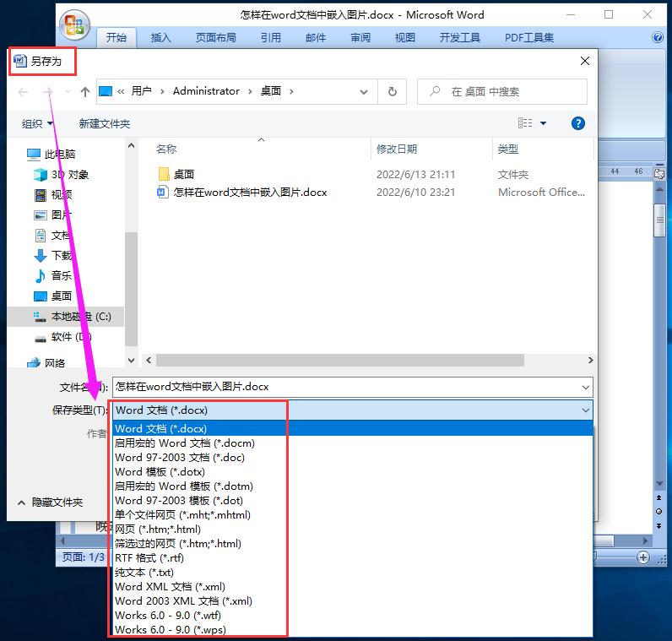Click the 在 桌面 中搜索 search box

[x=502, y=91]
